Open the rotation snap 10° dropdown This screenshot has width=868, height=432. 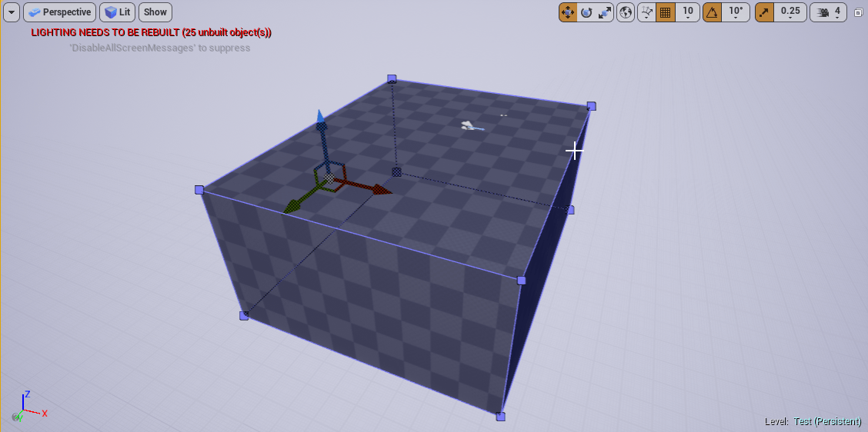pos(736,12)
